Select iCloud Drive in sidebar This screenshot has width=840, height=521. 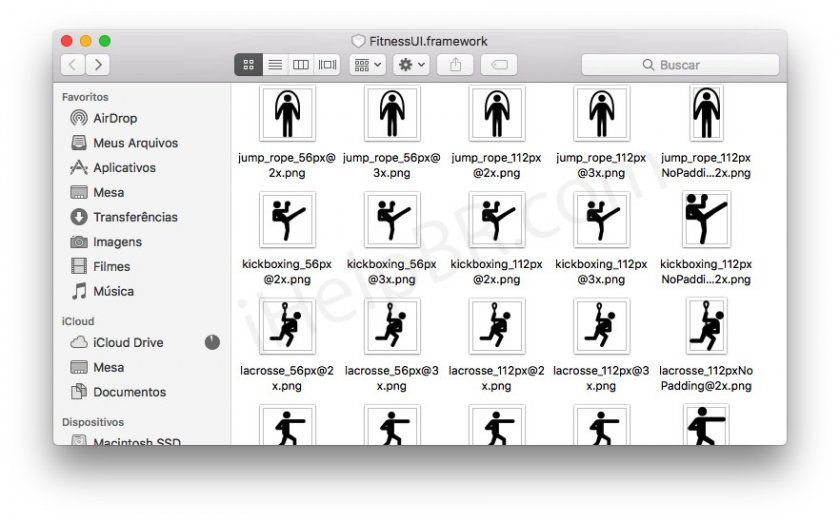pos(127,342)
